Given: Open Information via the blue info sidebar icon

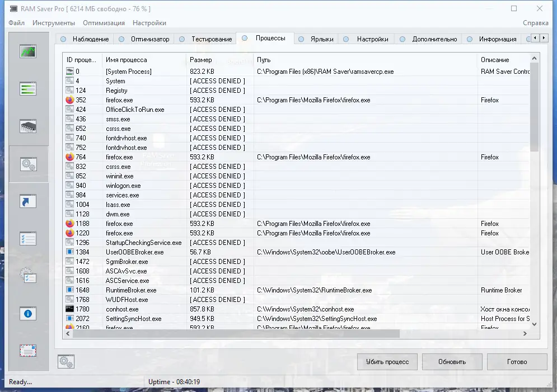Looking at the screenshot, I should 28,313.
